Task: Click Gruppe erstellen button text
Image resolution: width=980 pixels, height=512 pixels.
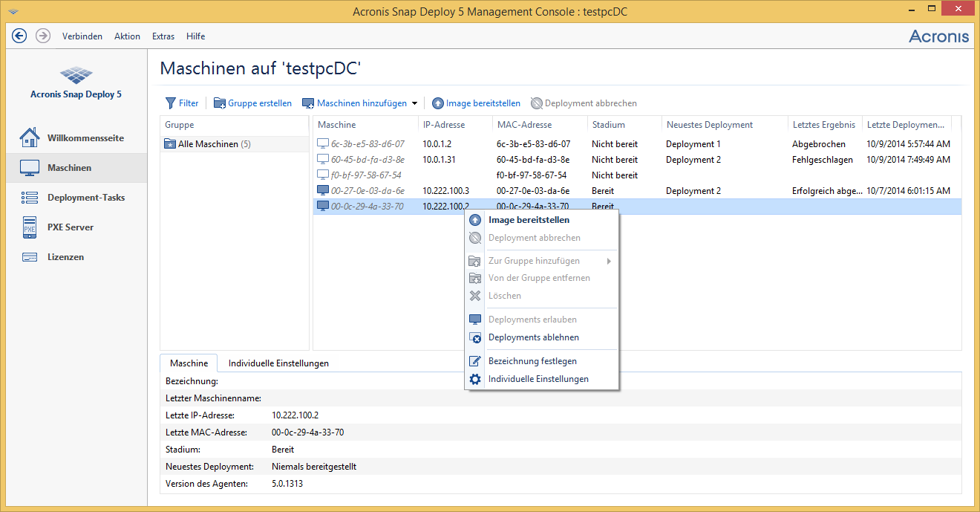Action: [260, 103]
